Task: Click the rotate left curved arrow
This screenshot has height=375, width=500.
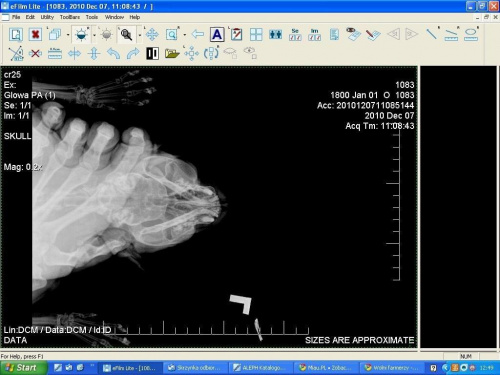Action: pos(114,53)
